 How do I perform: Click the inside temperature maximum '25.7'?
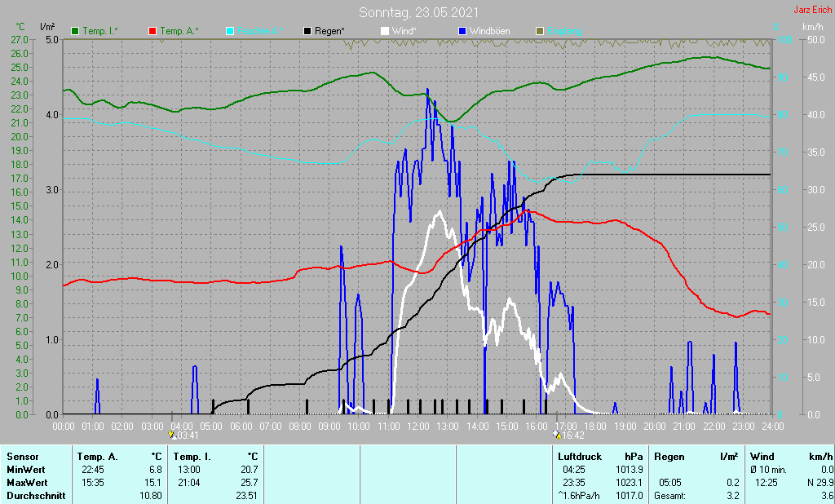(x=250, y=482)
